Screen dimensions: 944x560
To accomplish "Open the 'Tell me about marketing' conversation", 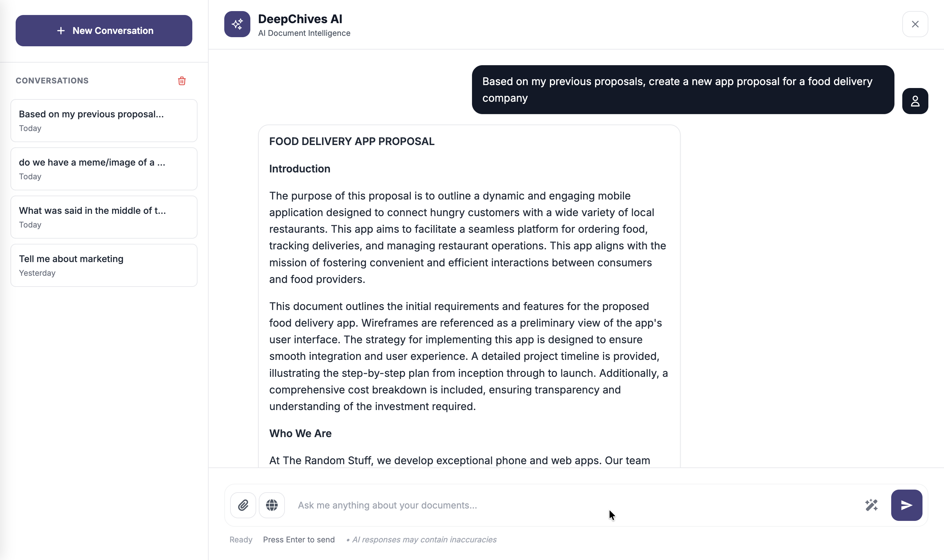I will [x=103, y=265].
